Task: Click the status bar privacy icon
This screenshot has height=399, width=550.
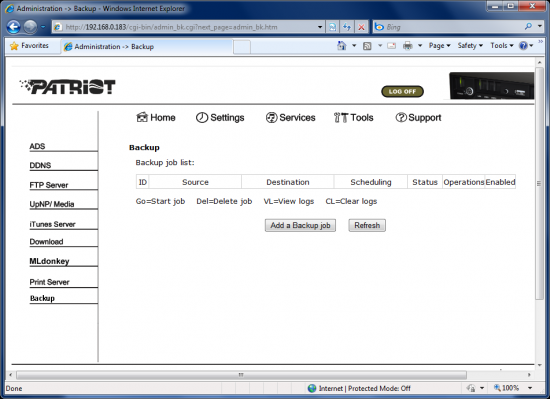Action: pyautogui.click(x=471, y=388)
